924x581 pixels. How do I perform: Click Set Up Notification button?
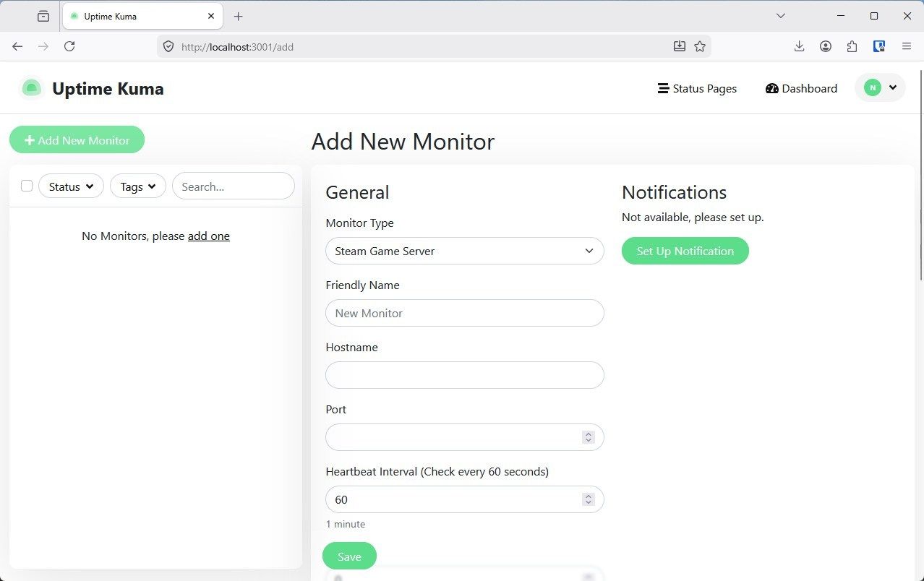pyautogui.click(x=685, y=251)
